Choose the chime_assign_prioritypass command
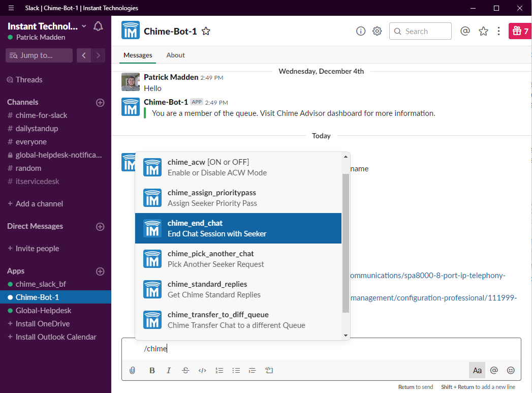Image resolution: width=532 pixels, height=393 pixels. pos(238,198)
